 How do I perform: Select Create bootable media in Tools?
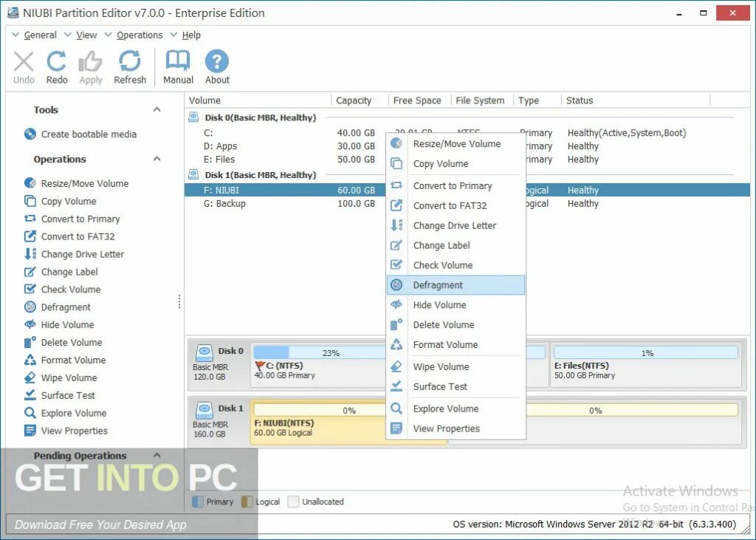80,134
